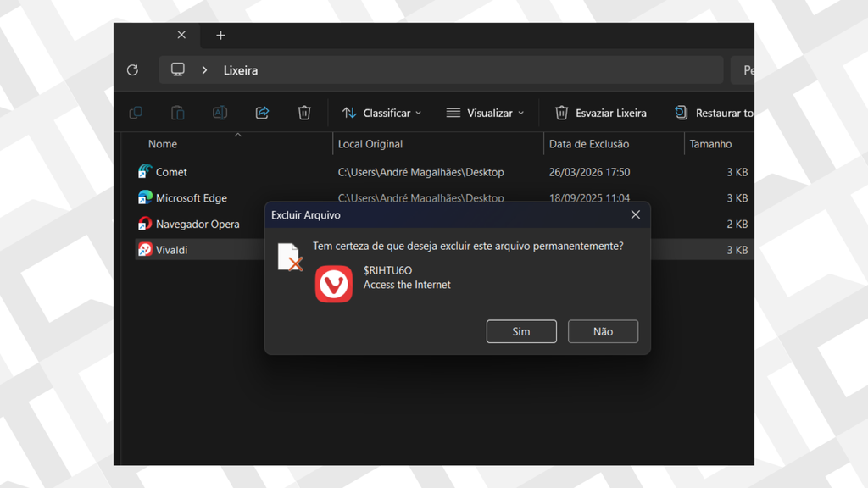This screenshot has height=488, width=868.
Task: Click the Restaurar todos button in the toolbar
Action: point(714,113)
